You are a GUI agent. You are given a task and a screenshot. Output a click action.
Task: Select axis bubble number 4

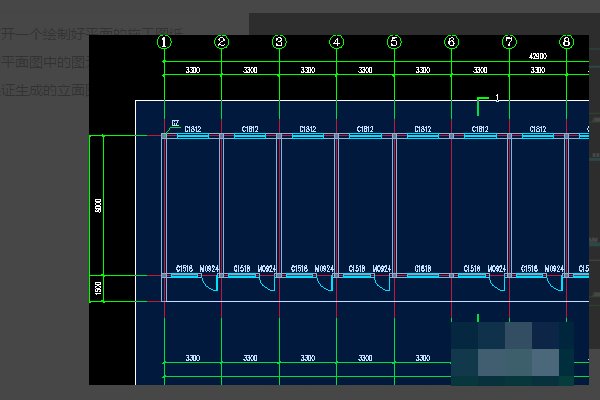[336, 42]
